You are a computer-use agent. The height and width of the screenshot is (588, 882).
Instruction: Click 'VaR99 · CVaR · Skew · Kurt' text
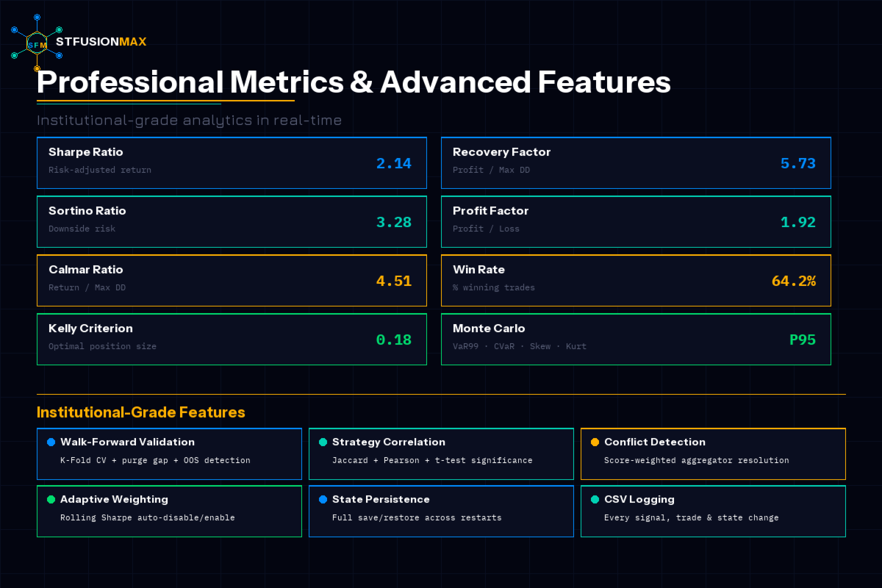click(x=520, y=346)
